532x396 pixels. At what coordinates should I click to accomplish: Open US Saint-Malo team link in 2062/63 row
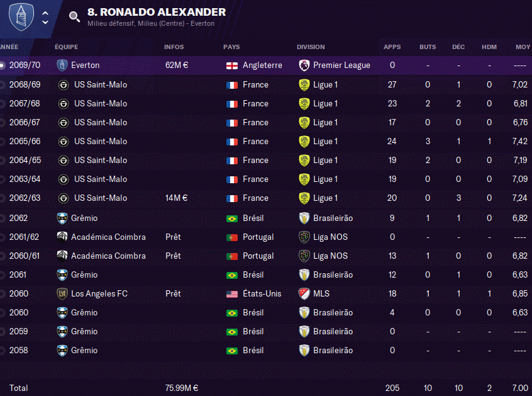(101, 198)
